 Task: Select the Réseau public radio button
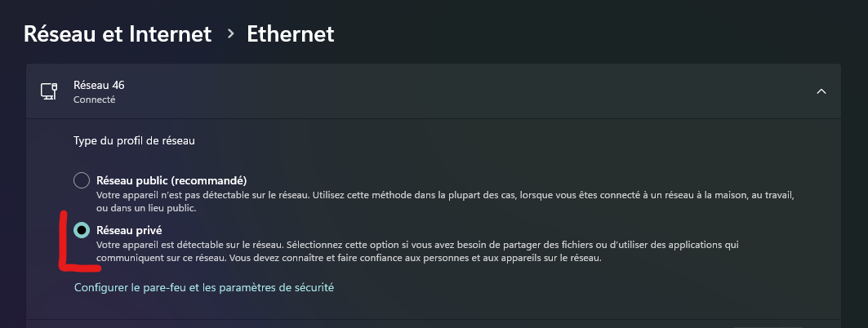click(x=82, y=181)
